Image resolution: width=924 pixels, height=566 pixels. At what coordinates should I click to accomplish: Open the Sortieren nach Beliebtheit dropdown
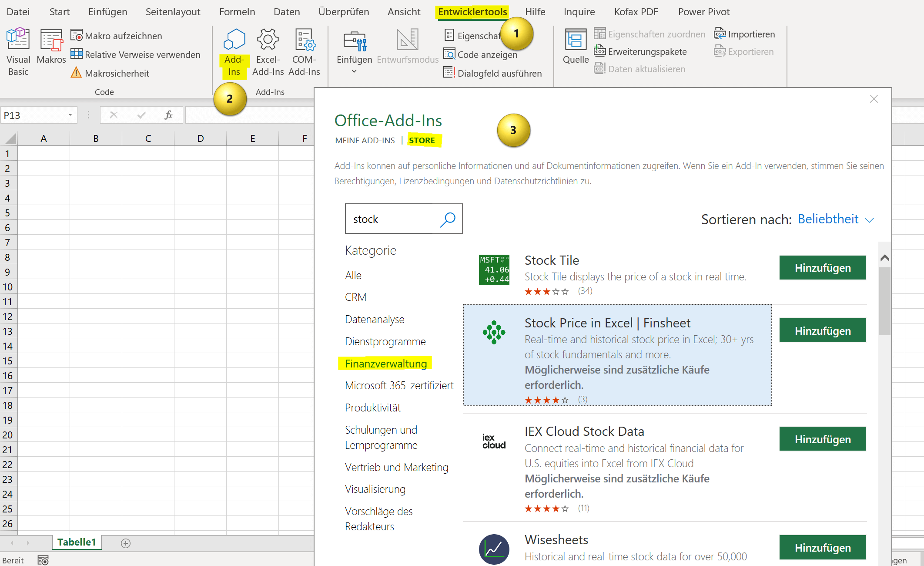pos(836,219)
